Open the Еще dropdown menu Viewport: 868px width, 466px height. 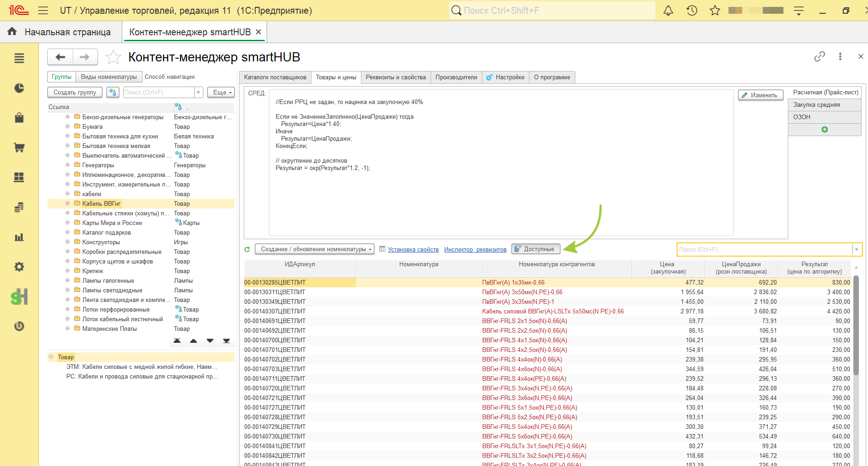pyautogui.click(x=221, y=93)
